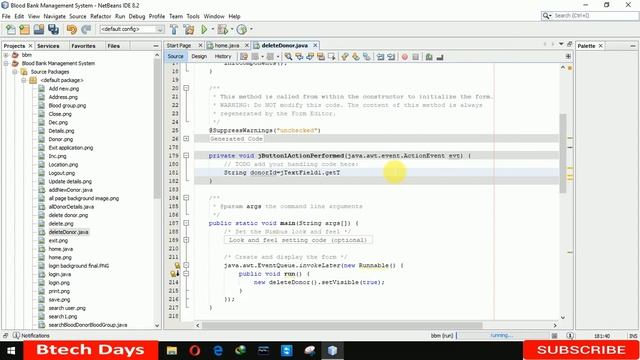Click the Redo arrow icon
This screenshot has height=360, width=640.
[86, 29]
